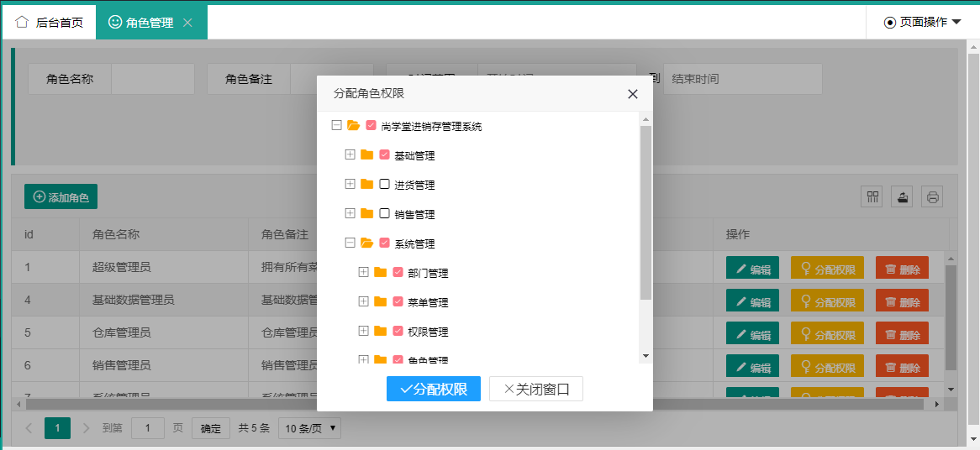Check the 进货管理 checkbox
980x450 pixels.
pos(384,184)
